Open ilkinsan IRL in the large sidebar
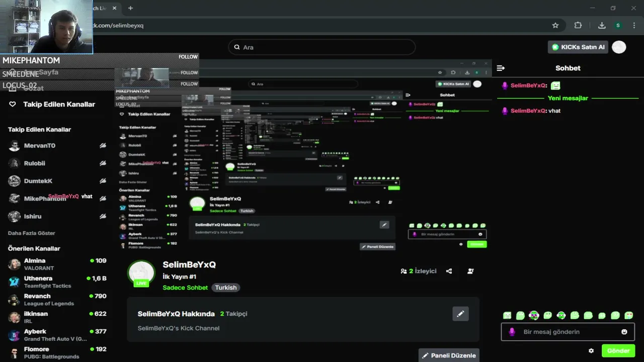Screen dimensions: 644x362 tap(57, 317)
